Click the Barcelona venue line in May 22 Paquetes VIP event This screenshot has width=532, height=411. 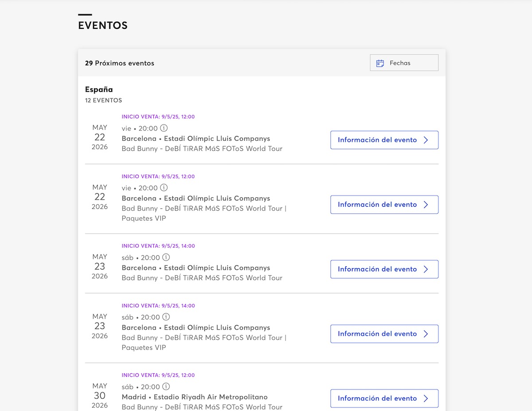196,198
